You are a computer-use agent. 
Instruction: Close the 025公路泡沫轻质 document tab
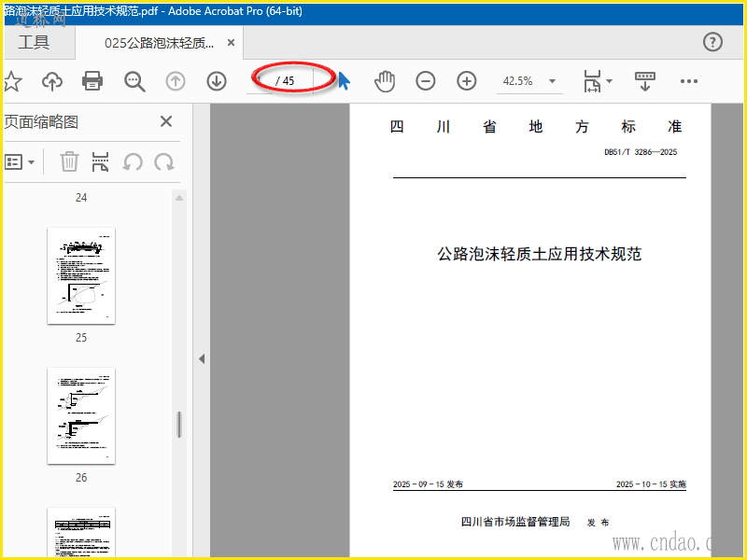[x=231, y=43]
